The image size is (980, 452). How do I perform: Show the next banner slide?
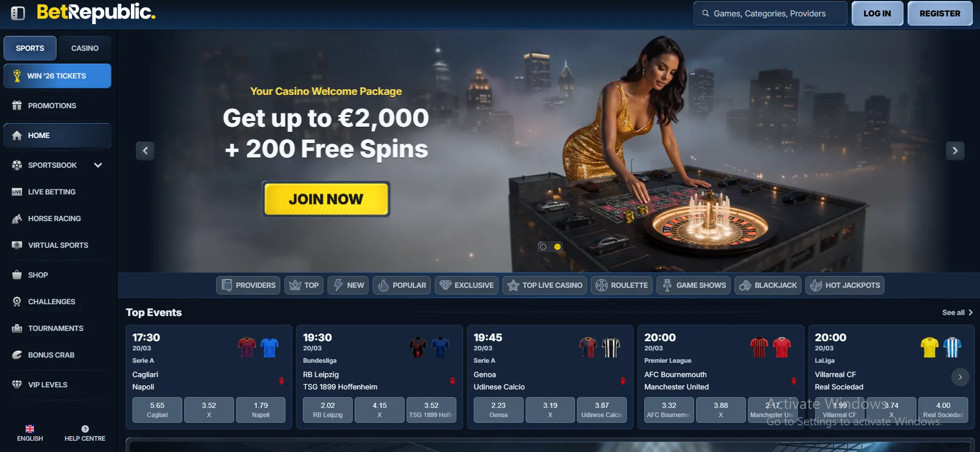[955, 151]
